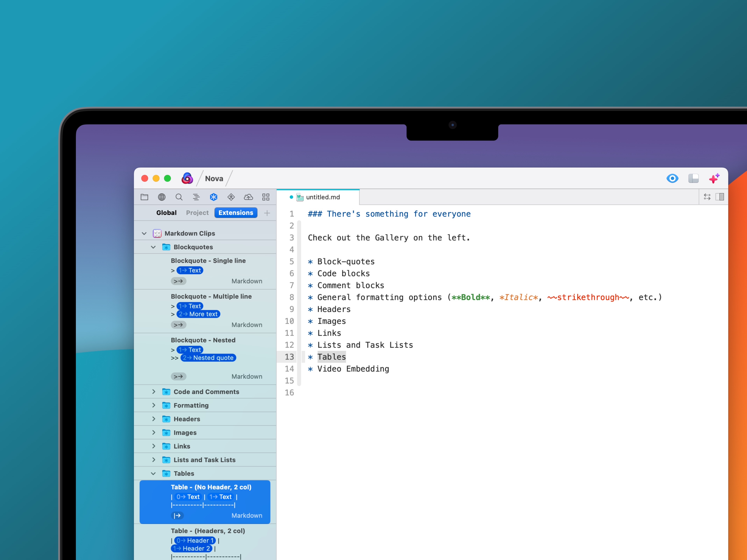Expand the Code and Comments folder
Screen dimensions: 747x560
pyautogui.click(x=154, y=392)
